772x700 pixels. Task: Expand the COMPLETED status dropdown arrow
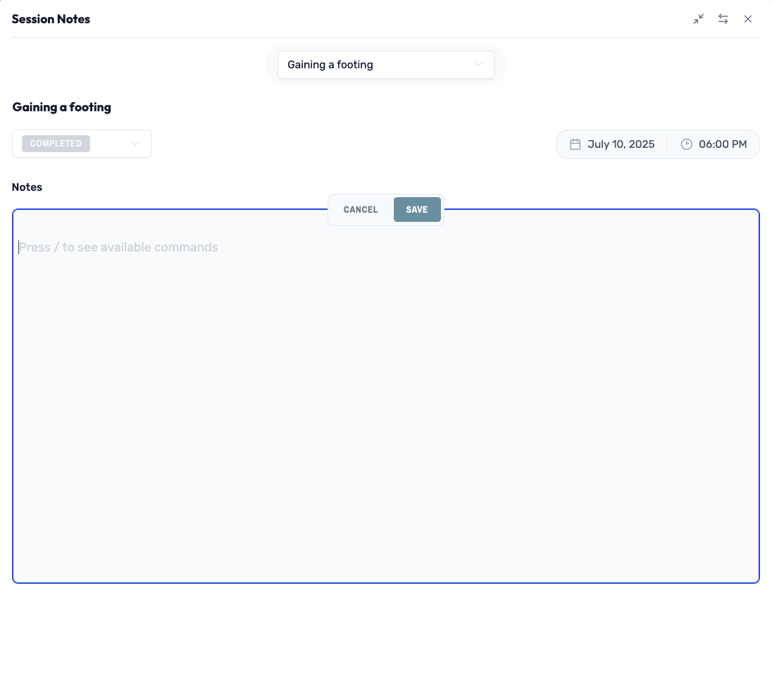(135, 144)
